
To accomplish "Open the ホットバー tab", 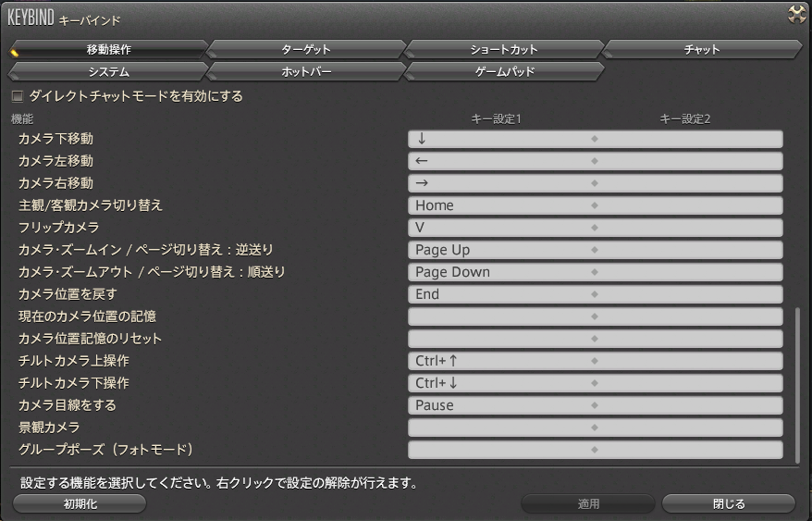I will 306,71.
